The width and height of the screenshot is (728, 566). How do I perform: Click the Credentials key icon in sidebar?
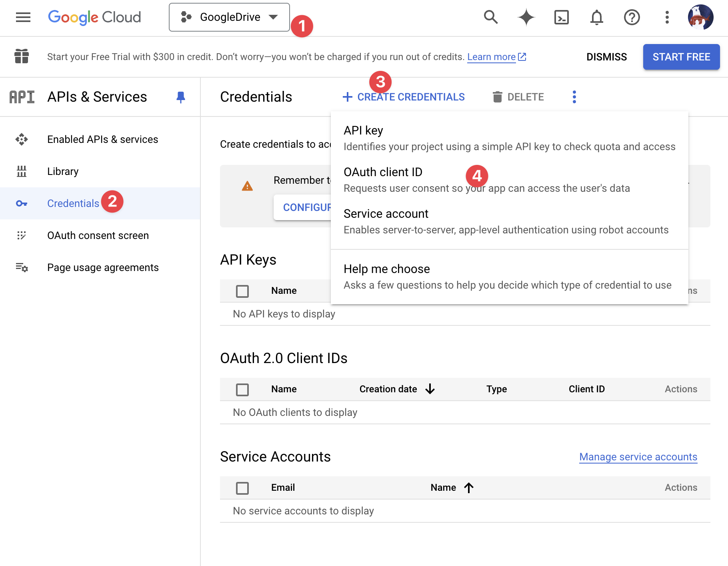(21, 203)
